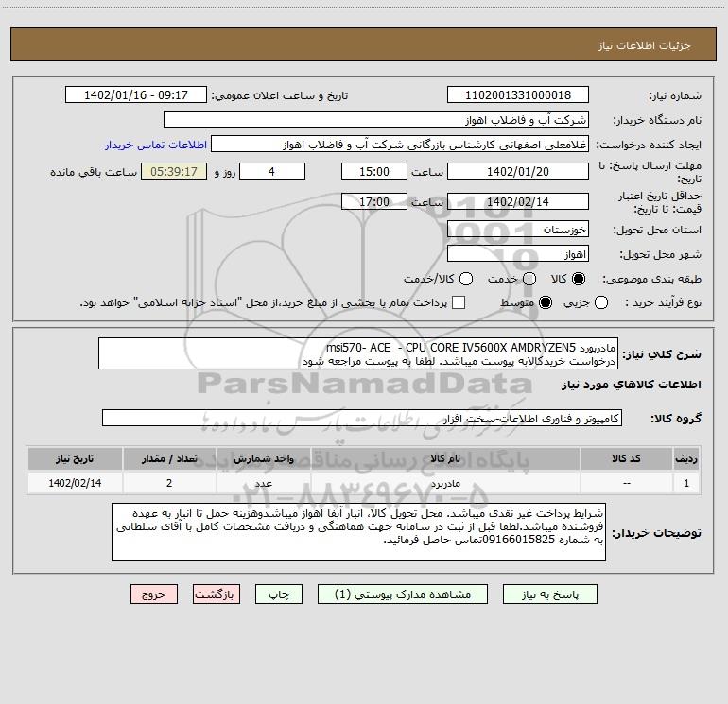The height and width of the screenshot is (704, 728).
Task: Click the مادربرد cell in the table
Action: 445,483
